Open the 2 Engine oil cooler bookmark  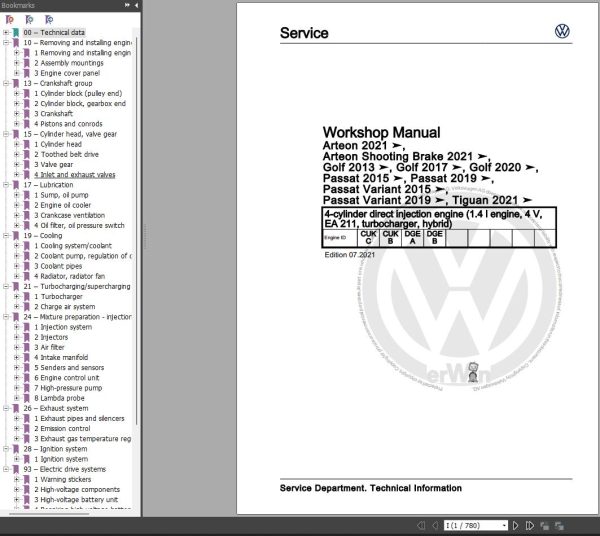pos(63,205)
